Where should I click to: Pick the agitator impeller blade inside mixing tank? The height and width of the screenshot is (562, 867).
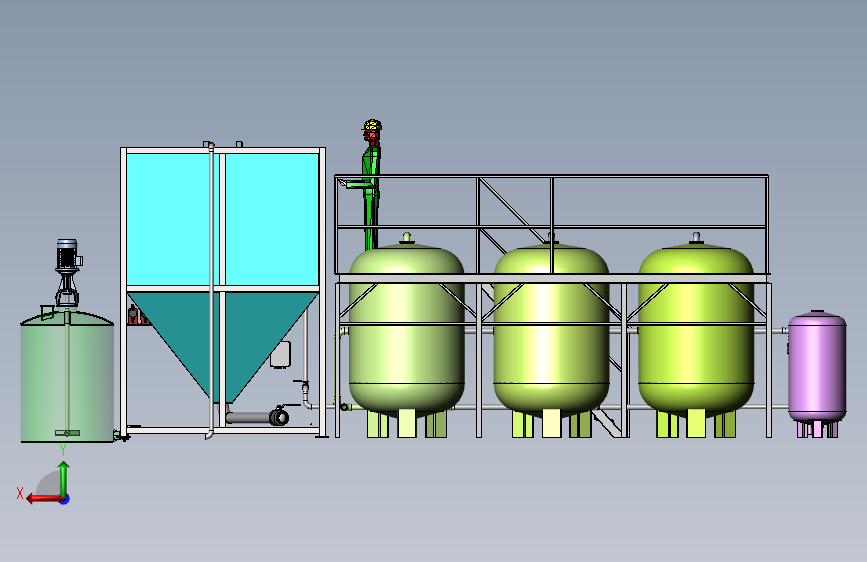tap(67, 433)
